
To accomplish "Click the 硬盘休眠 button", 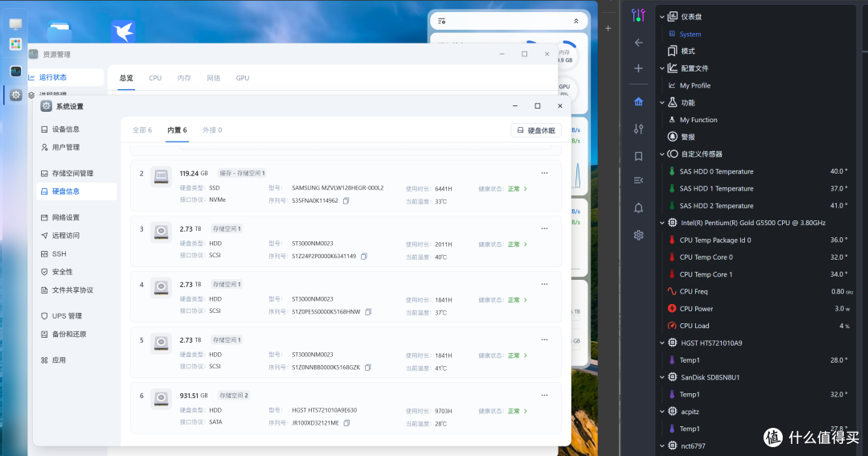I will click(x=536, y=130).
